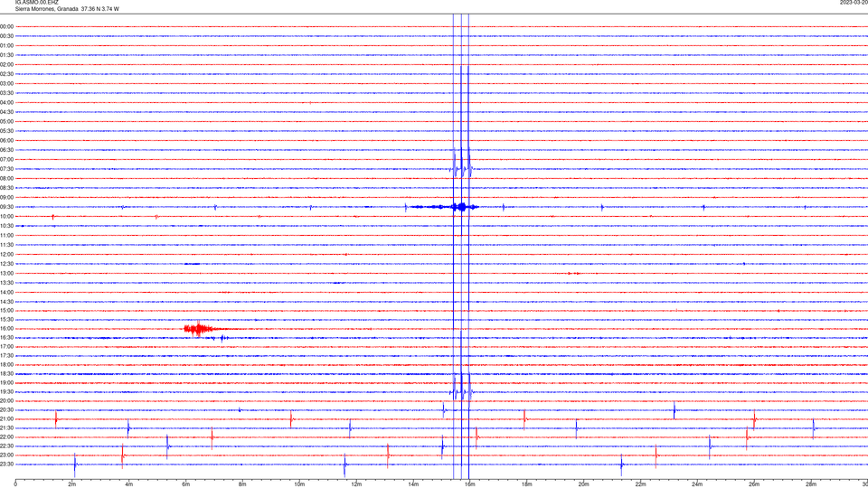Click the 12m tick label on axis

point(356,484)
